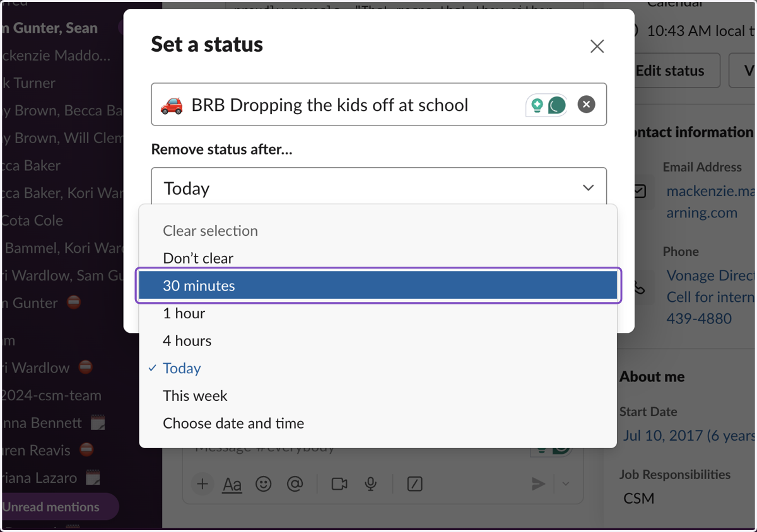This screenshot has height=532, width=757.
Task: Open the emoji picker in composer
Action: coord(263,484)
